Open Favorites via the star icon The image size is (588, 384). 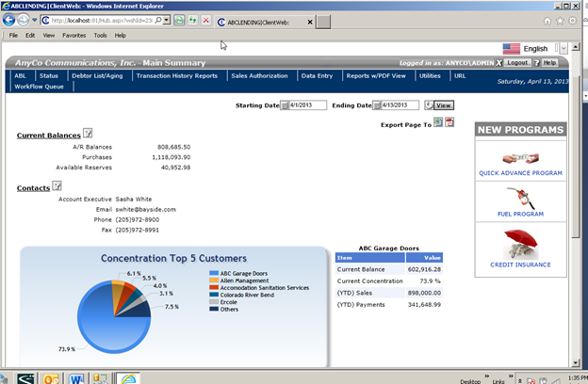coord(560,21)
